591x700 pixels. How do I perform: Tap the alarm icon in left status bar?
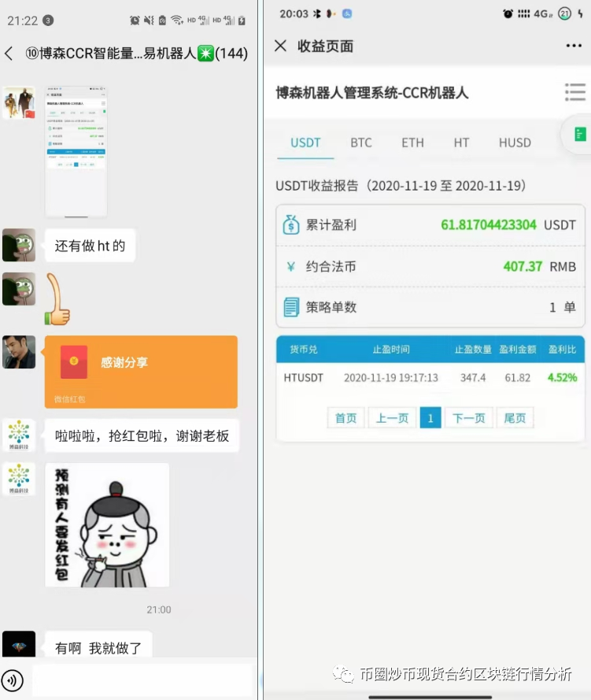pos(135,20)
